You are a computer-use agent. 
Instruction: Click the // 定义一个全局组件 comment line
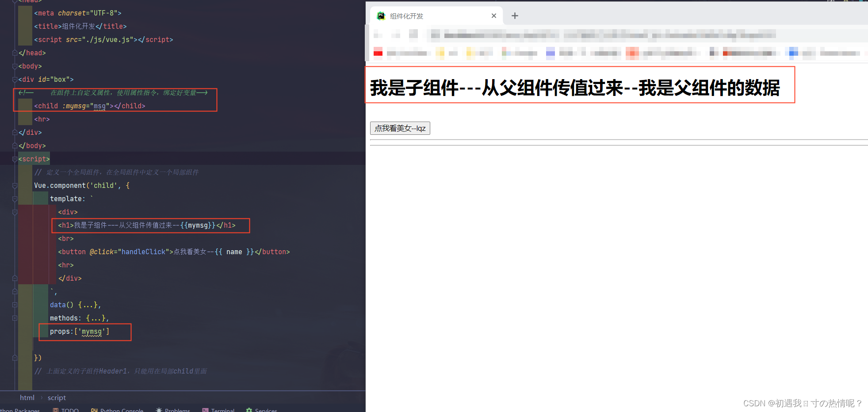click(117, 172)
